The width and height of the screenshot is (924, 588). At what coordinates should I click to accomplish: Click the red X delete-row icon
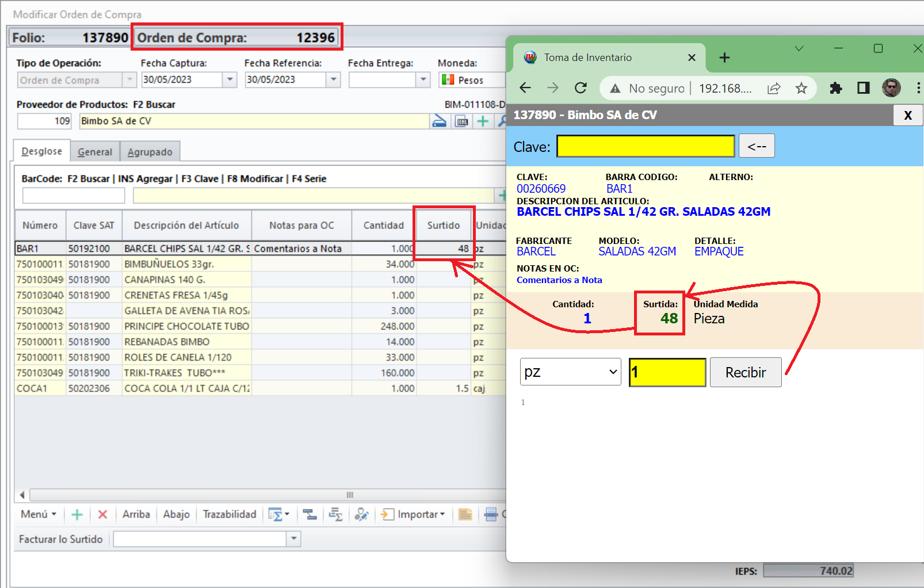pos(103,514)
